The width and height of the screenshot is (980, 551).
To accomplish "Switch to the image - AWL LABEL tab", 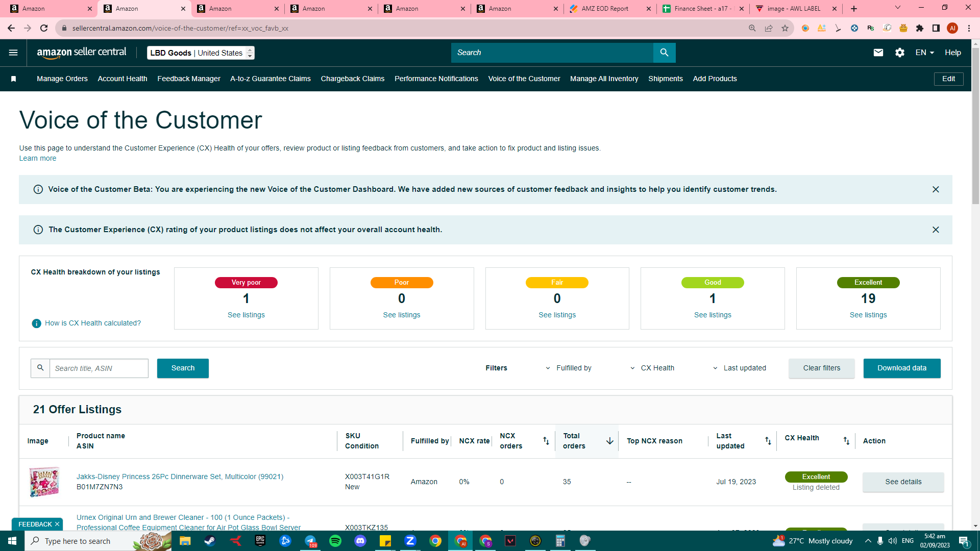I will coord(796,9).
